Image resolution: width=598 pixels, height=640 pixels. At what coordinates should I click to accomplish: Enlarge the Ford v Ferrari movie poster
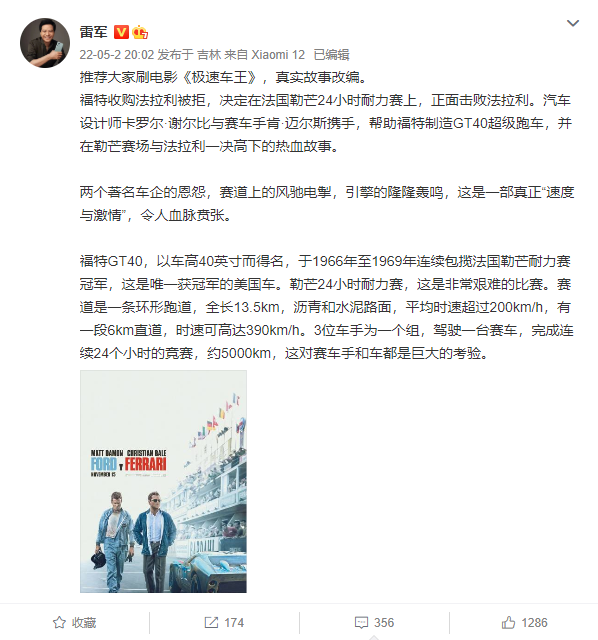[x=163, y=482]
